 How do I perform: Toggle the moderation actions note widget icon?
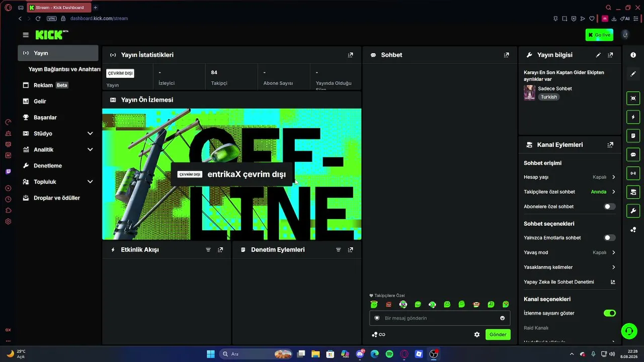[633, 136]
